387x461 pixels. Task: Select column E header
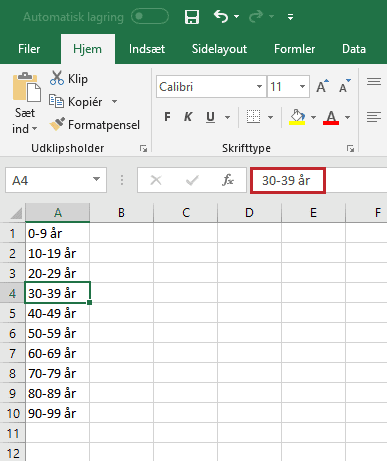(313, 213)
